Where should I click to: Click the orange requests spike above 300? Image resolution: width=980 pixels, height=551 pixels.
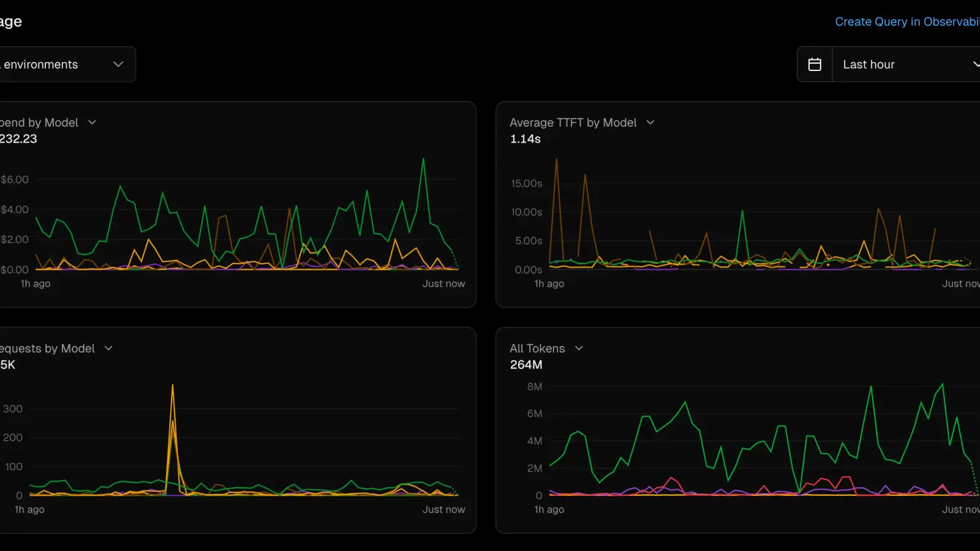(x=173, y=387)
